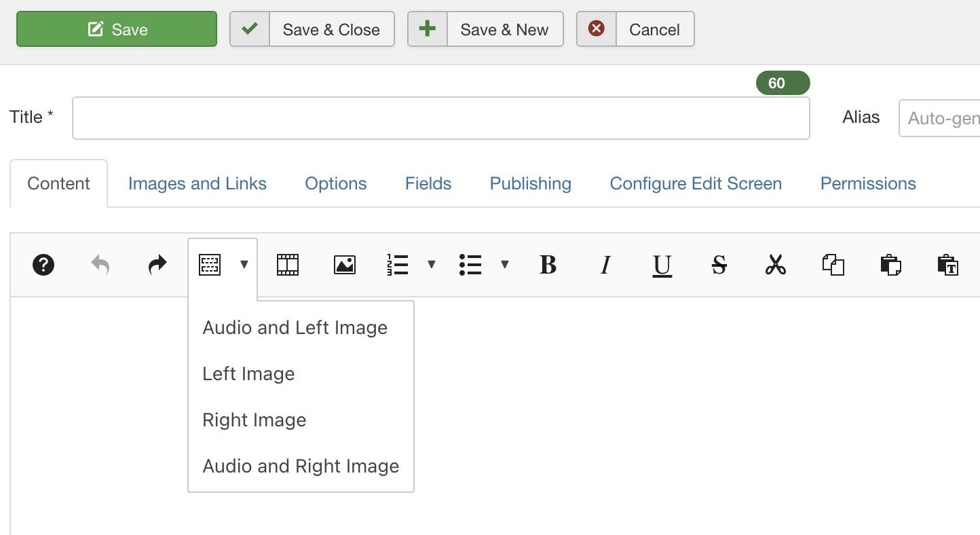Undo the last edit
This screenshot has height=535, width=980.
100,265
